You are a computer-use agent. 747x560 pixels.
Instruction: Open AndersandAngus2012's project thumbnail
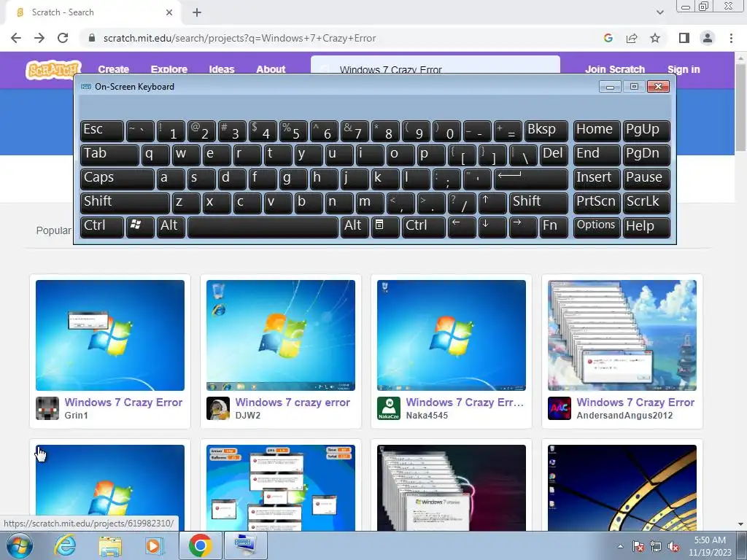622,335
